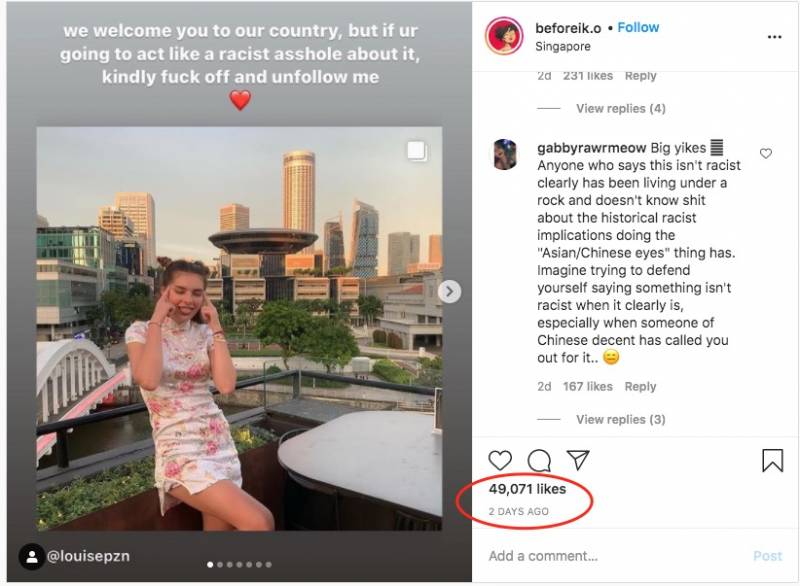Share post via paper plane icon
Image resolution: width=800 pixels, height=586 pixels.
pyautogui.click(x=578, y=460)
